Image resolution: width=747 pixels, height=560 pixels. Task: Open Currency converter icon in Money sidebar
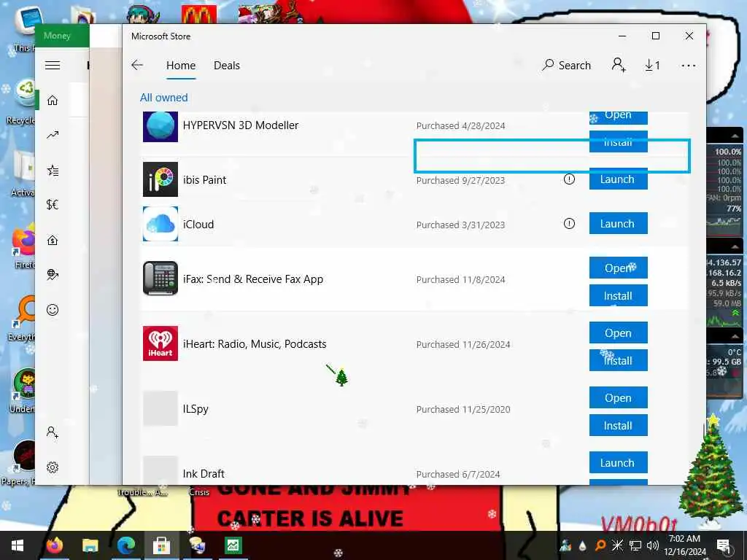coord(53,205)
